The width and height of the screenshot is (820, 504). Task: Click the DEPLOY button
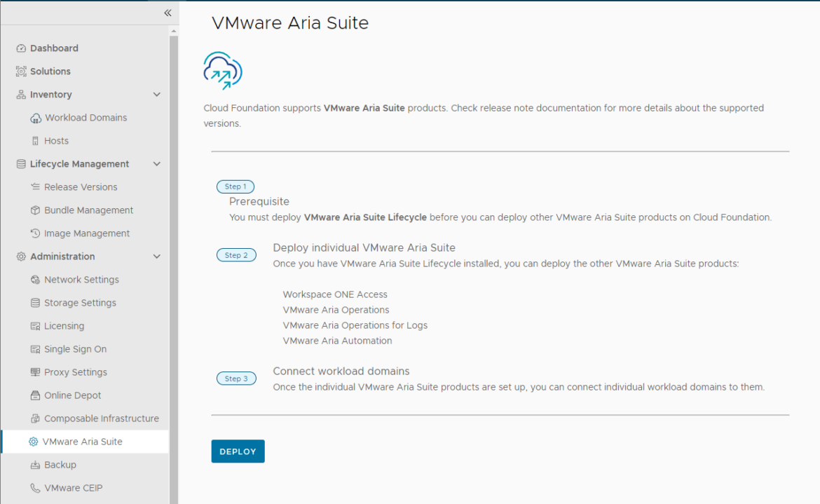238,451
